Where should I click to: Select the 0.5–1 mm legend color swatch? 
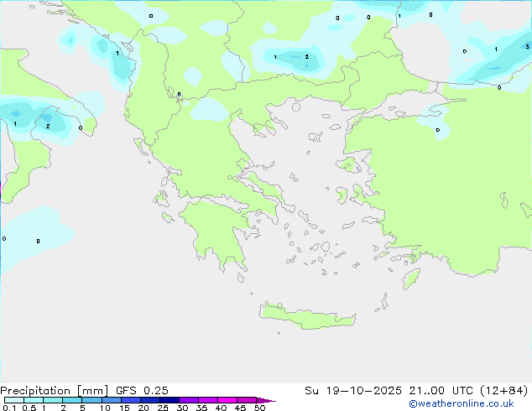(34, 400)
